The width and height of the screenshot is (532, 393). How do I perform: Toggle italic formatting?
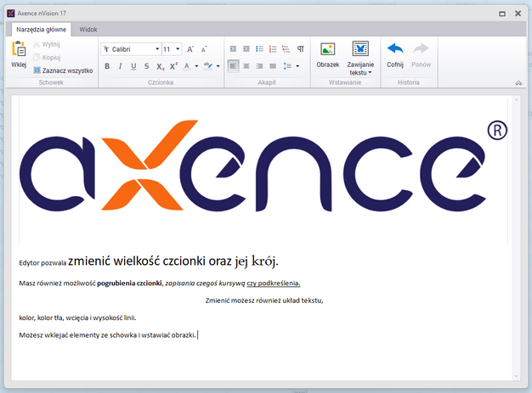[120, 66]
